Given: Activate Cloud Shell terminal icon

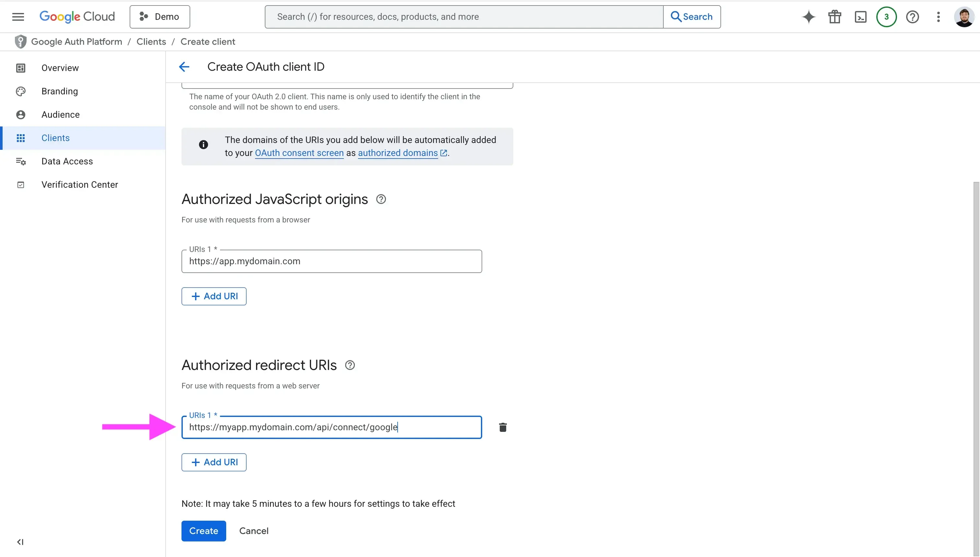Looking at the screenshot, I should pyautogui.click(x=860, y=17).
